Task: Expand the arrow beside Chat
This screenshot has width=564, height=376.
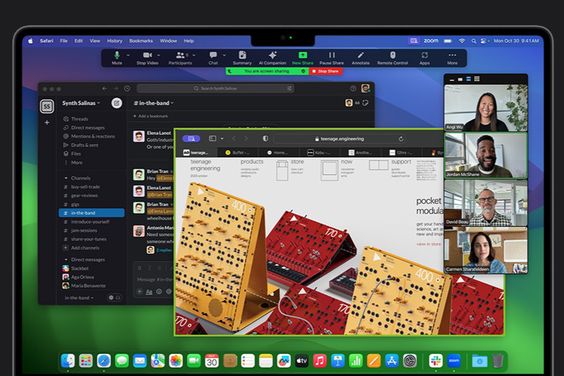Action: [224, 55]
